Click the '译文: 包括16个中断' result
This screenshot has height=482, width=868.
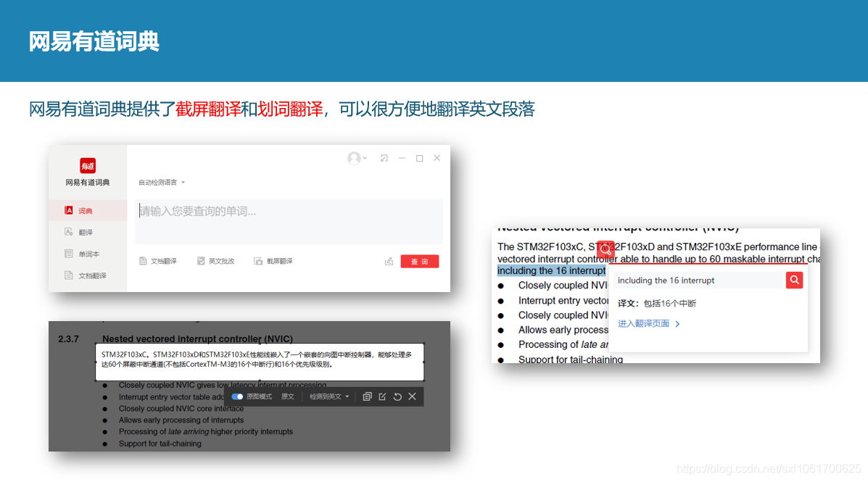[x=657, y=303]
